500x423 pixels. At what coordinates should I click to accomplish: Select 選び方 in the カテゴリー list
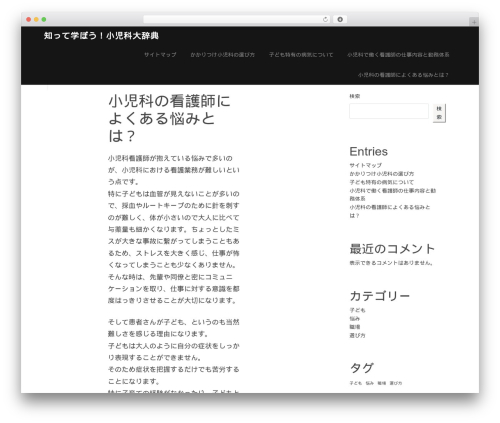[x=357, y=336]
